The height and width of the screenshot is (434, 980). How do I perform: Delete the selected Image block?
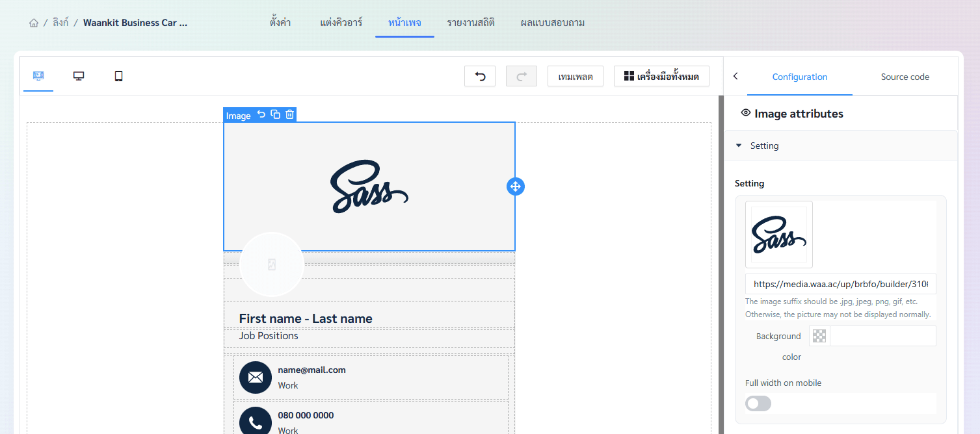(x=290, y=114)
